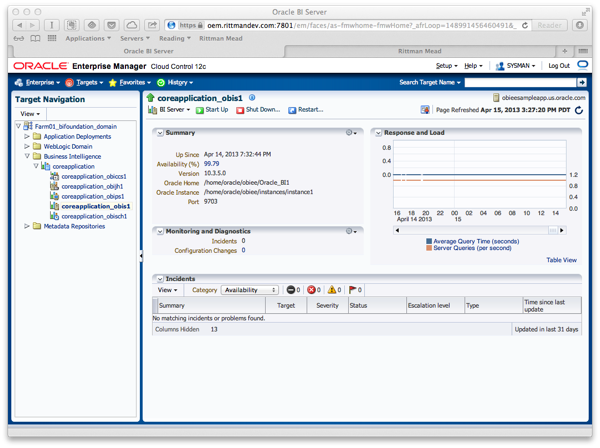Click the Shut Down red icon
This screenshot has height=448, width=600.
tap(240, 110)
